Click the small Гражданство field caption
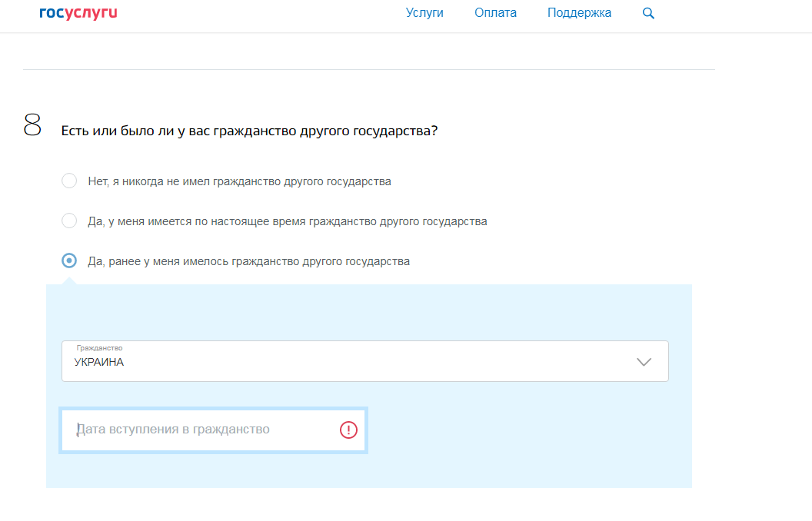 [99, 348]
